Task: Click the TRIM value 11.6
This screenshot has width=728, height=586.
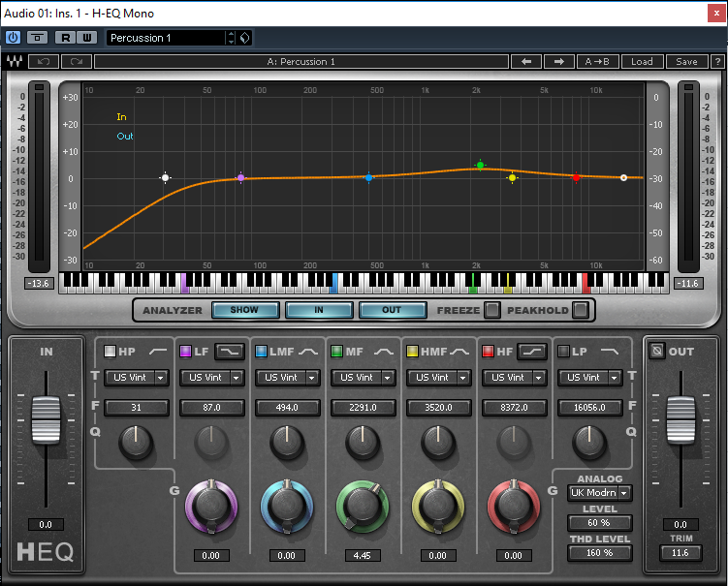Action: (x=681, y=553)
